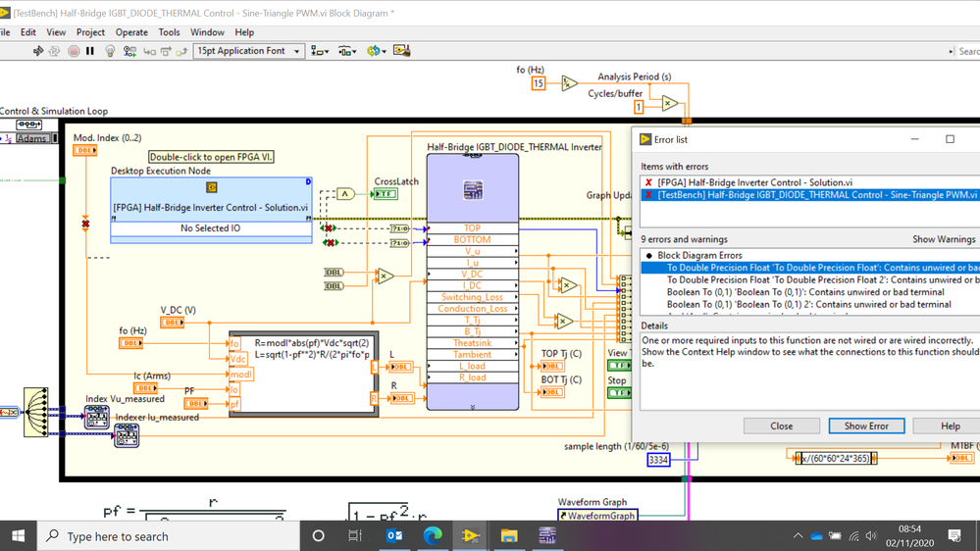Click the WaveformGraph property node
The image size is (980, 551).
coord(597,516)
